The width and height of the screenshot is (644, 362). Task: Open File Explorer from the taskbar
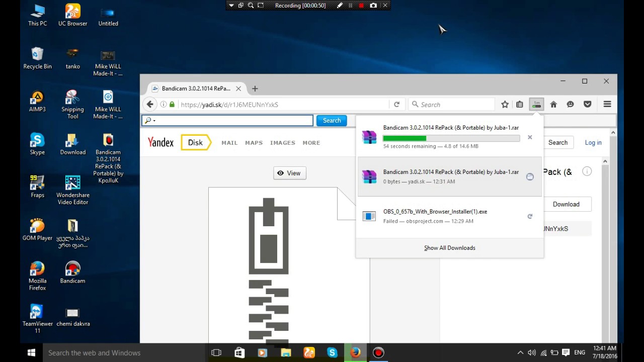coord(286,352)
